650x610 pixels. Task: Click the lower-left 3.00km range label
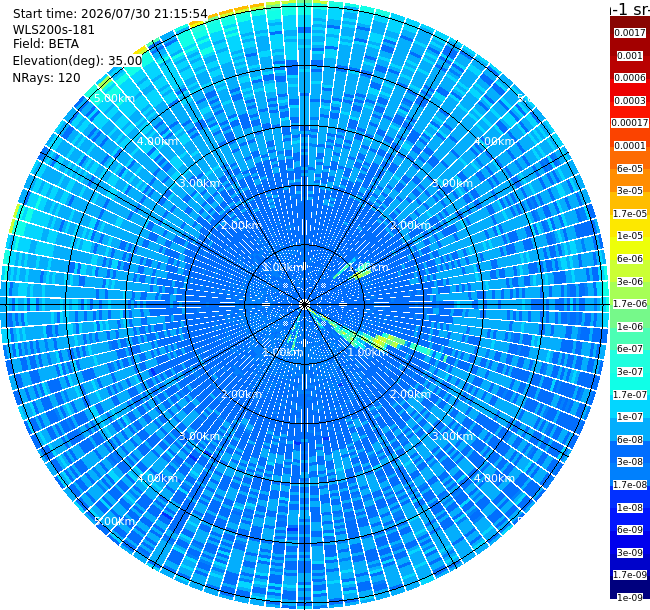coord(199,436)
